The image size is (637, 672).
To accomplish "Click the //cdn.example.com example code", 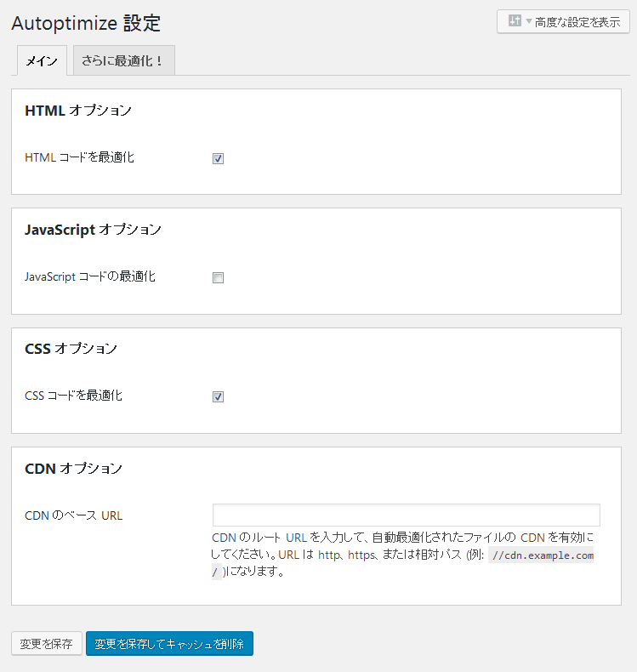I will pos(543,555).
